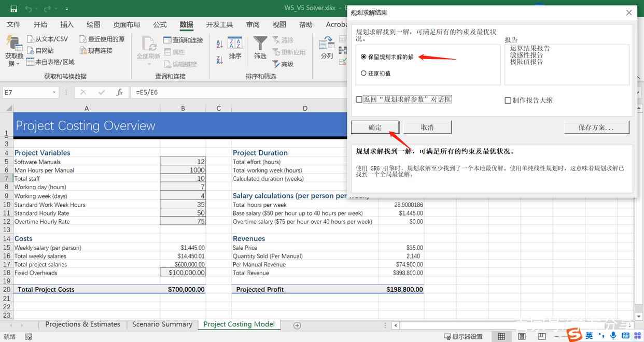Click the 取消 (Cancel) button in Solver dialog
Viewport: 644px width, 342px height.
427,127
